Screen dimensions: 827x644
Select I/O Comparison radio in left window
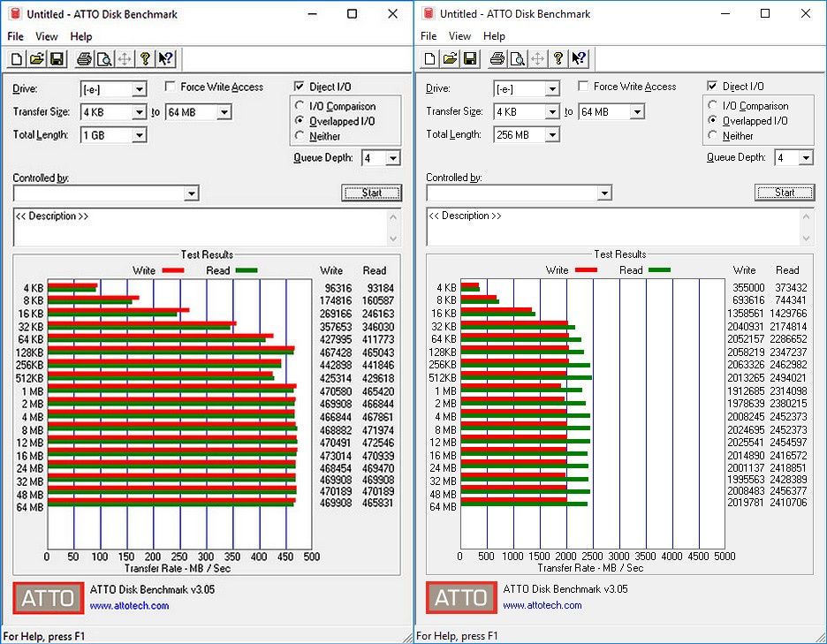(x=300, y=105)
